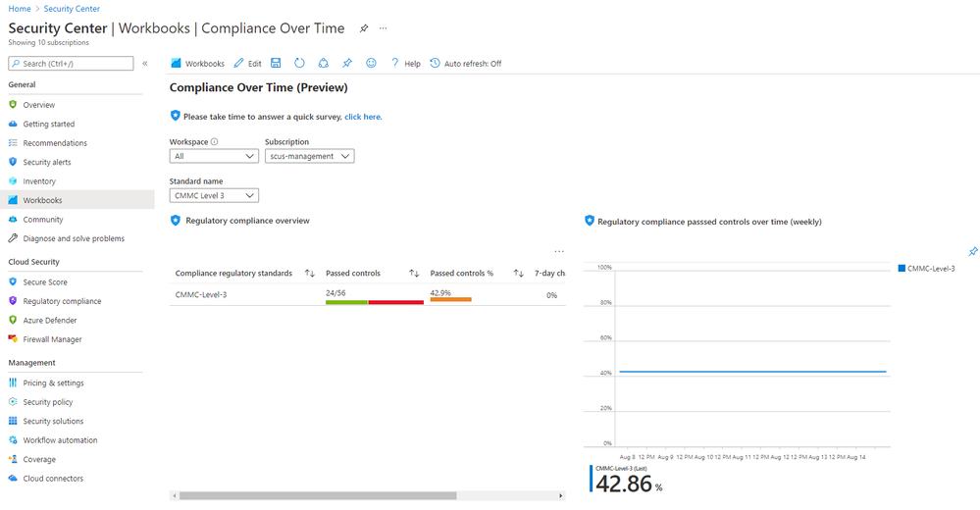The height and width of the screenshot is (510, 980).
Task: Click the Coverage icon in sidebar
Action: [x=13, y=459]
